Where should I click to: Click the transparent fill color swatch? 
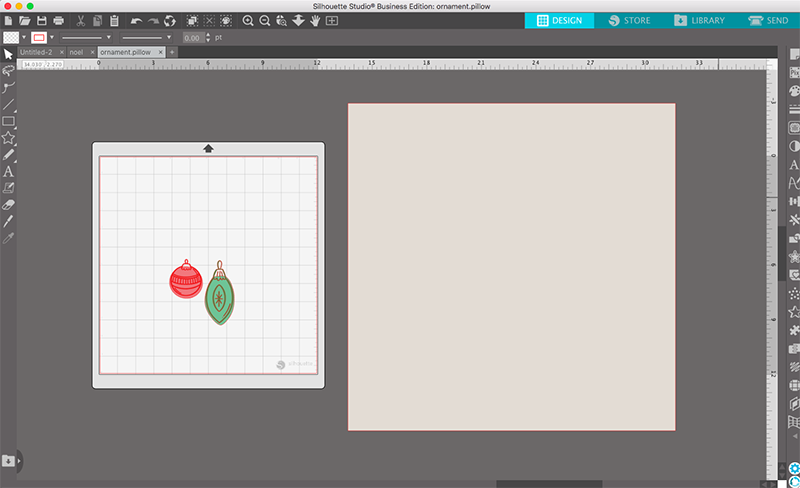(11, 37)
